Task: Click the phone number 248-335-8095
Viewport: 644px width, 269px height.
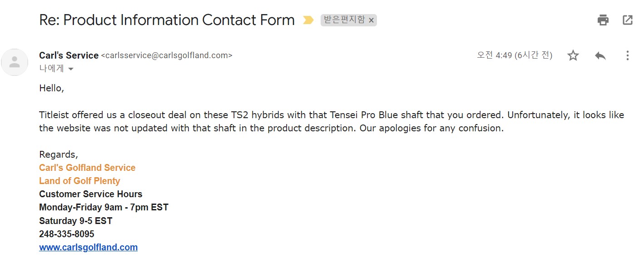Action: 67,234
